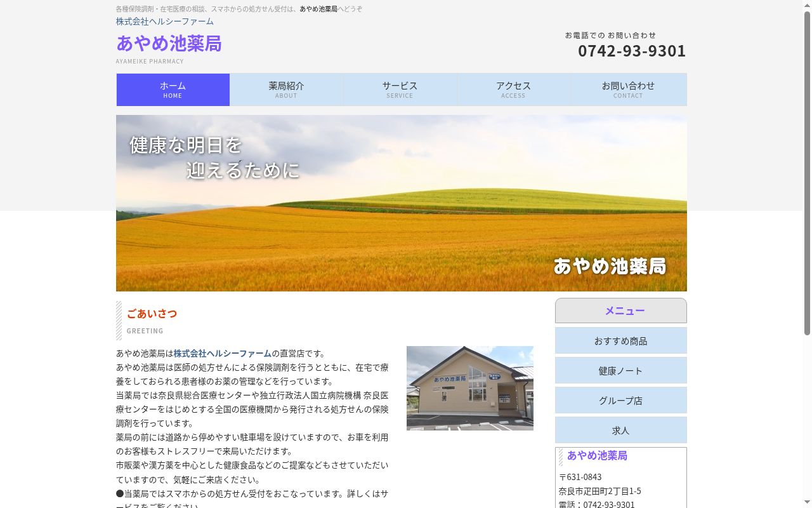Click the pharmacy building photo

point(469,388)
